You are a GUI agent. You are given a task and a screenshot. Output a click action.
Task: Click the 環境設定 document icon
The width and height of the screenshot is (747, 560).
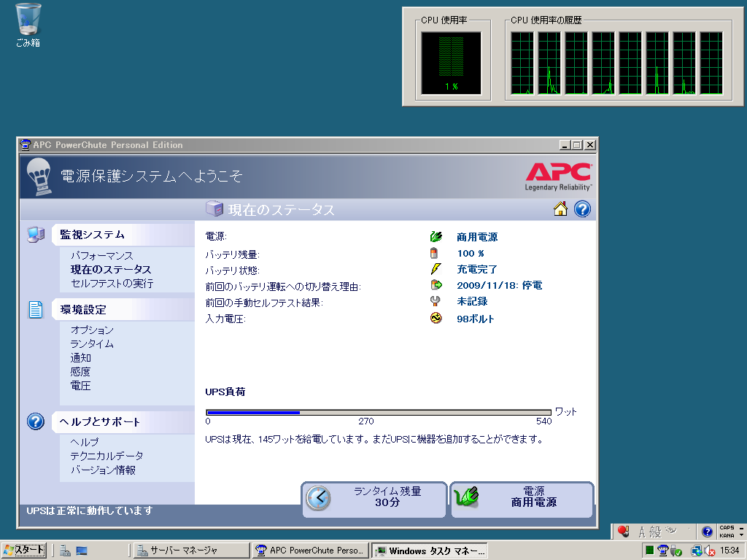36,309
